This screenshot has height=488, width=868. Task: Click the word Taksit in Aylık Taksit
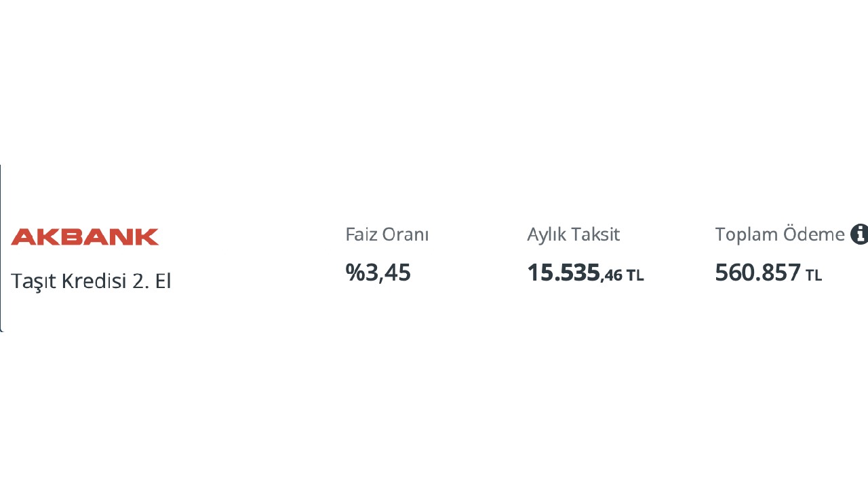tap(595, 235)
